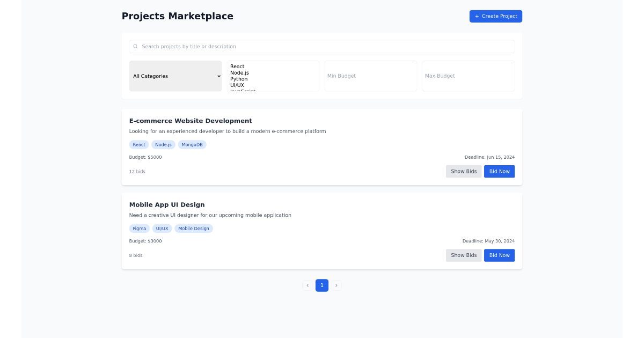This screenshot has height=338, width=644.
Task: Click the previous page chevron
Action: click(x=308, y=285)
